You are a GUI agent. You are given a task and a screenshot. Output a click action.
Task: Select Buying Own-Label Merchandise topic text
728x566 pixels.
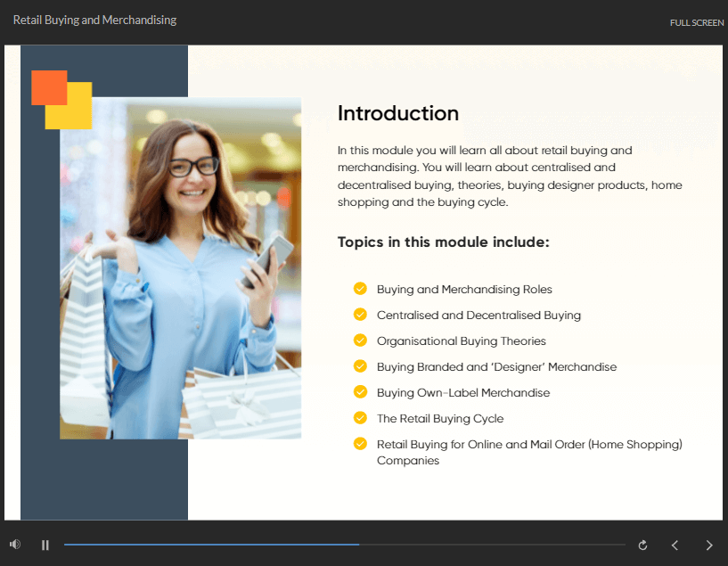click(463, 392)
